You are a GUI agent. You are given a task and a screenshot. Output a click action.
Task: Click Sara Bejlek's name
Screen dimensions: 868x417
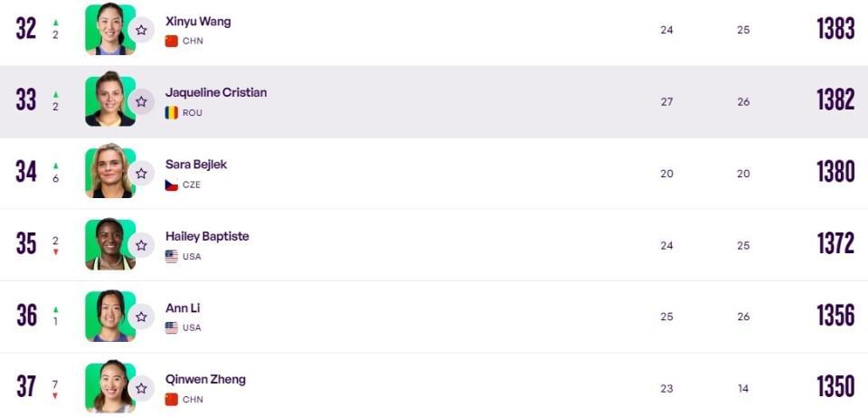coord(196,164)
